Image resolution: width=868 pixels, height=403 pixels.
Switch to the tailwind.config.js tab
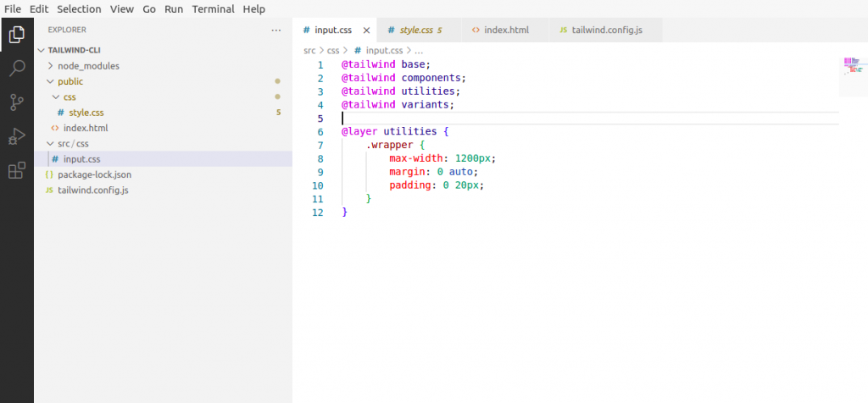(607, 30)
